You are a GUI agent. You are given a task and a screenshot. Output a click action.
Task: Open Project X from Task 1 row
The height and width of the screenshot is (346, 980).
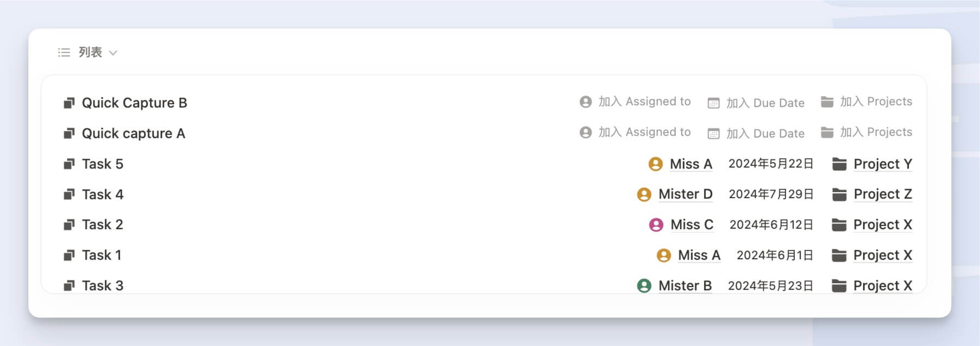(x=882, y=255)
